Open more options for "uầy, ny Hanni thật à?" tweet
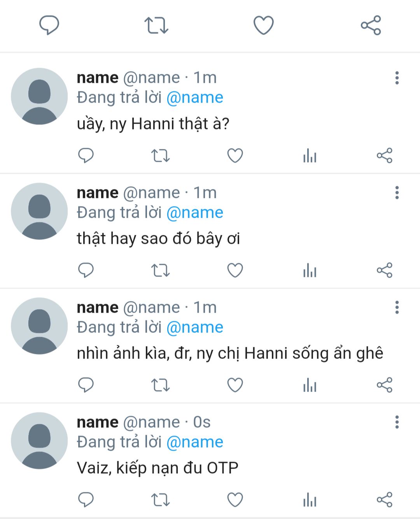420x525 pixels. (x=397, y=78)
